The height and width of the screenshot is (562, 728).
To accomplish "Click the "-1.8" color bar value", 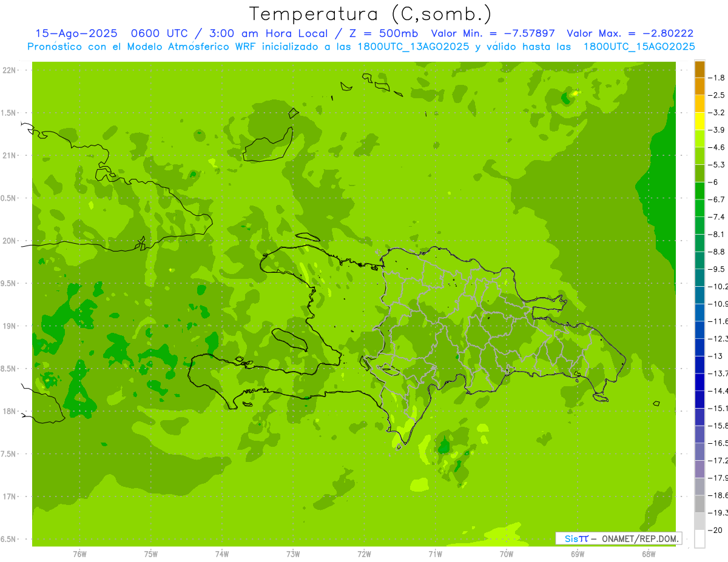I will click(x=718, y=78).
